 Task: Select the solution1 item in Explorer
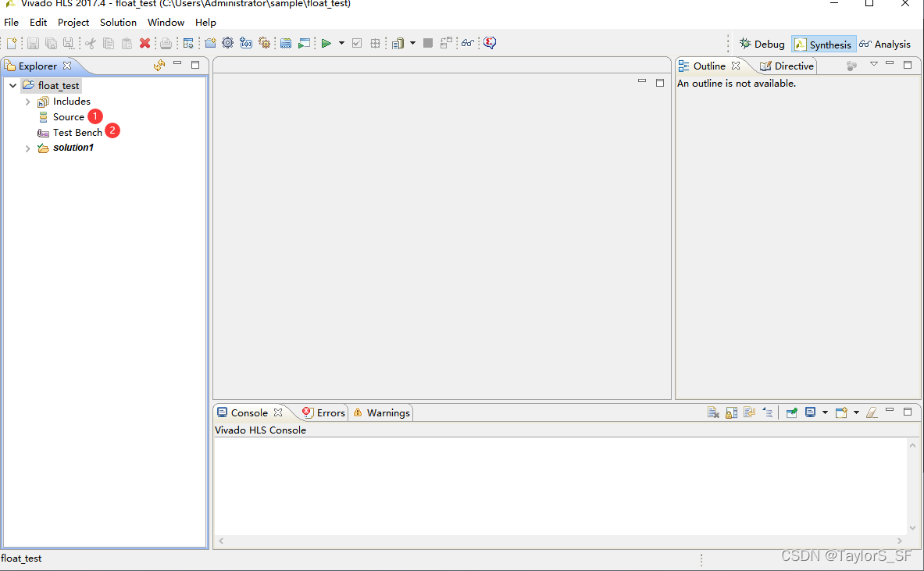73,148
